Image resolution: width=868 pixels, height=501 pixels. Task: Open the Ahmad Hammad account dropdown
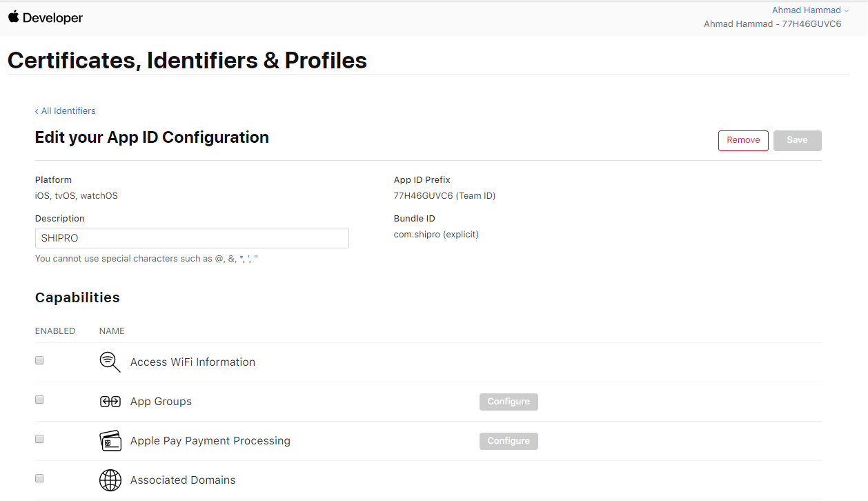810,10
